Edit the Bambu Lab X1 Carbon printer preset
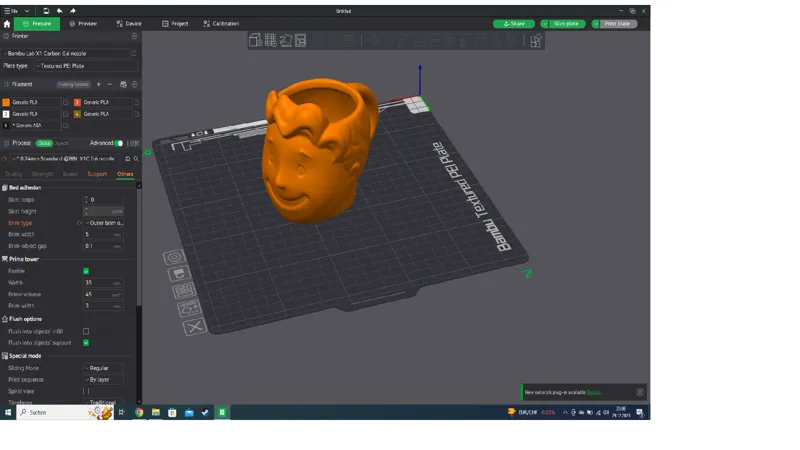 [x=134, y=53]
